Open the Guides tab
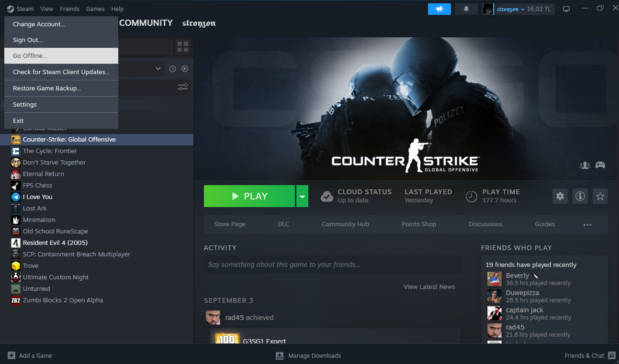Viewport: 619px width, 364px height. coord(545,224)
